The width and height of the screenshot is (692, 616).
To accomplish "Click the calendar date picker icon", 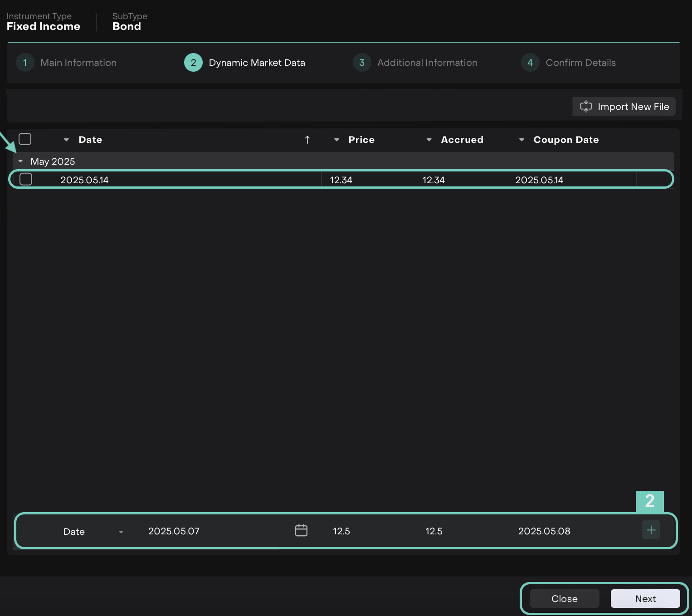I will point(301,530).
